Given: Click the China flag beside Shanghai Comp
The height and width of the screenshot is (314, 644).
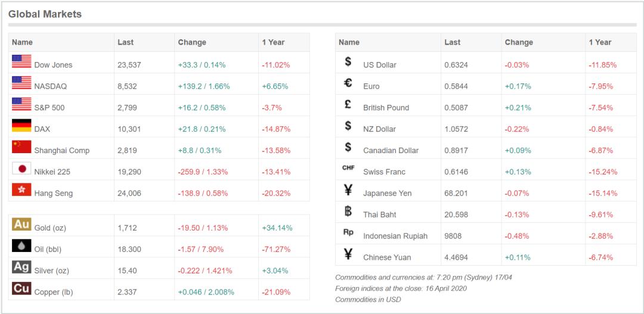Looking at the screenshot, I should 21,147.
